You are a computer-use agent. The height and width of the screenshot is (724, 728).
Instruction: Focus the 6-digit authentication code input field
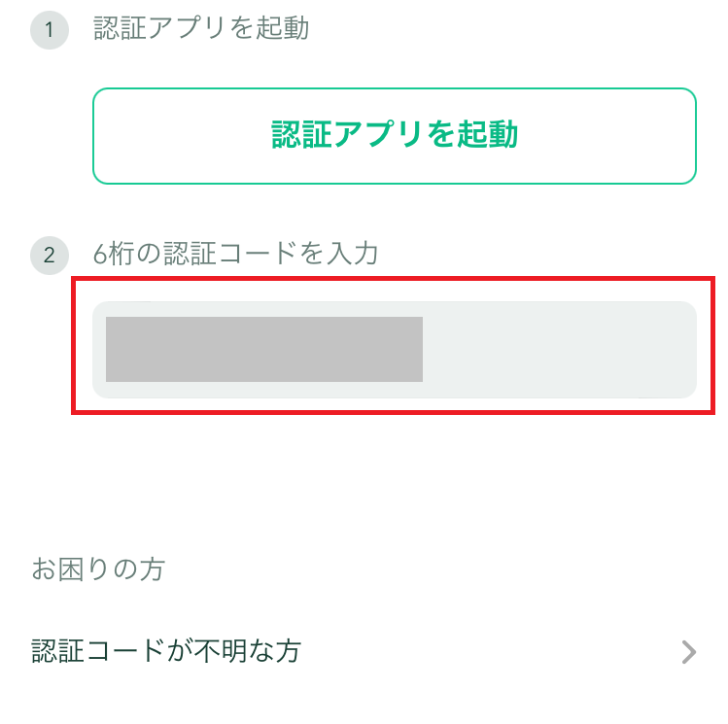394,350
